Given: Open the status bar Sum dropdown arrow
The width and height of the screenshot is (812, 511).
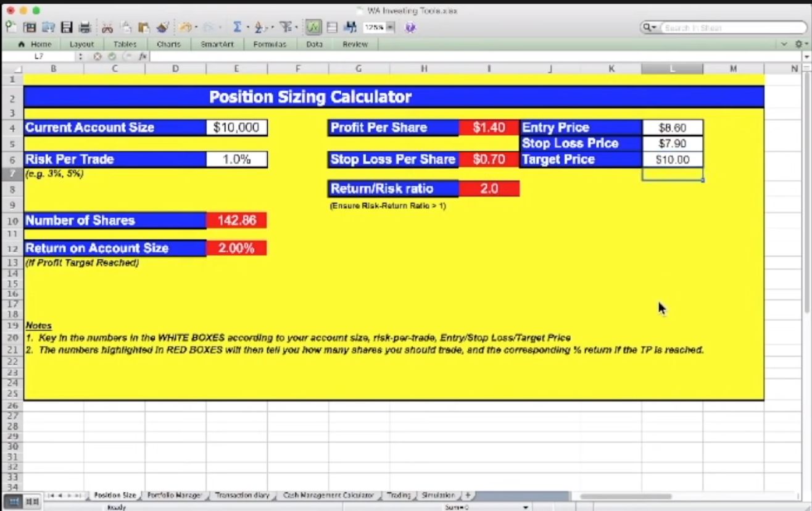Looking at the screenshot, I should click(x=526, y=507).
